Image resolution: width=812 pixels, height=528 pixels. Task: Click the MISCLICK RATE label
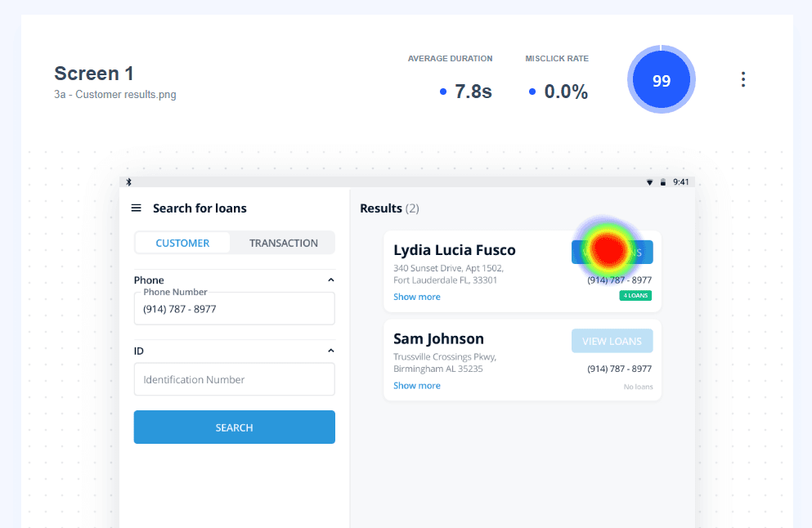click(x=557, y=59)
